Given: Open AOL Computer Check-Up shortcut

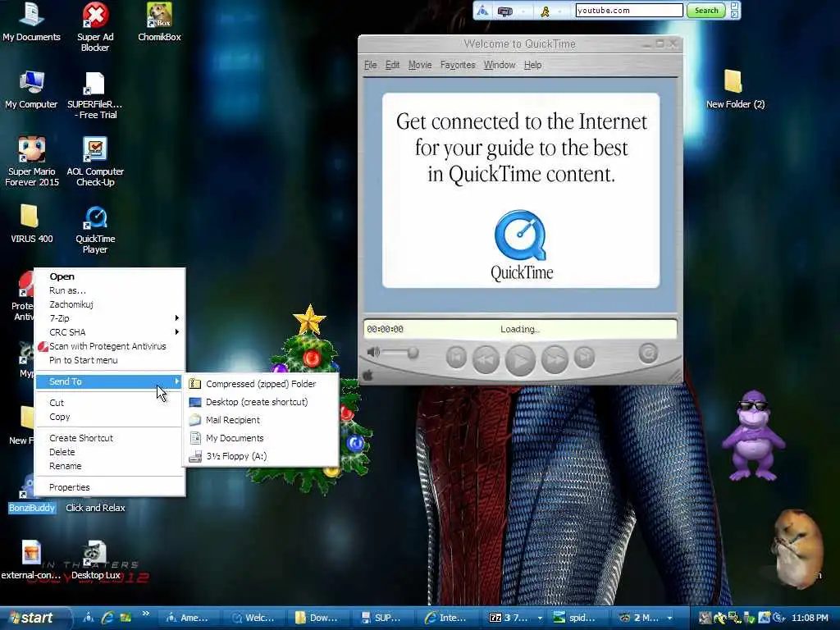Looking at the screenshot, I should click(95, 162).
